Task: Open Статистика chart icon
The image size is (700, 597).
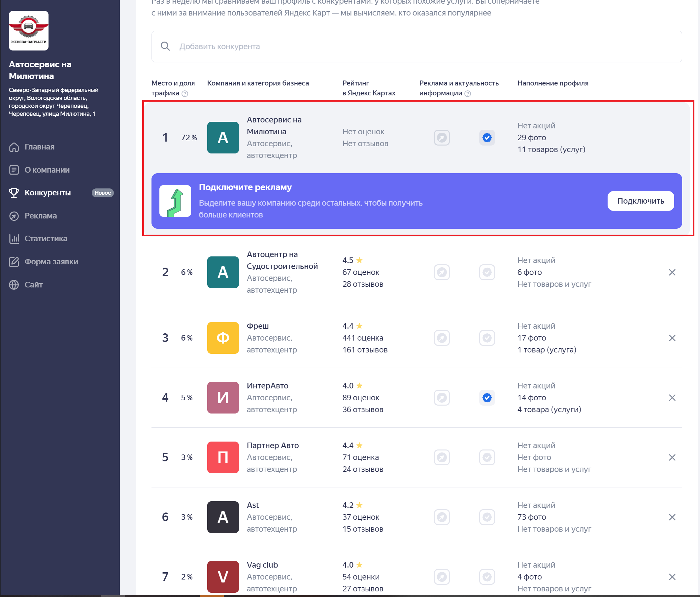Action: click(x=14, y=239)
